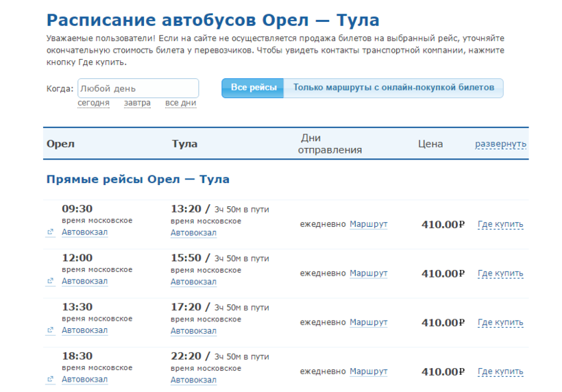Select the 'Все рейсы' filter tab

tap(253, 88)
